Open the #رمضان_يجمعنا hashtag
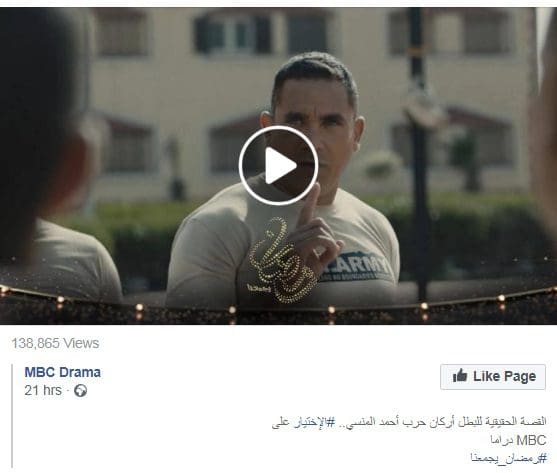Screen dimensions: 557x473 (x=508, y=458)
